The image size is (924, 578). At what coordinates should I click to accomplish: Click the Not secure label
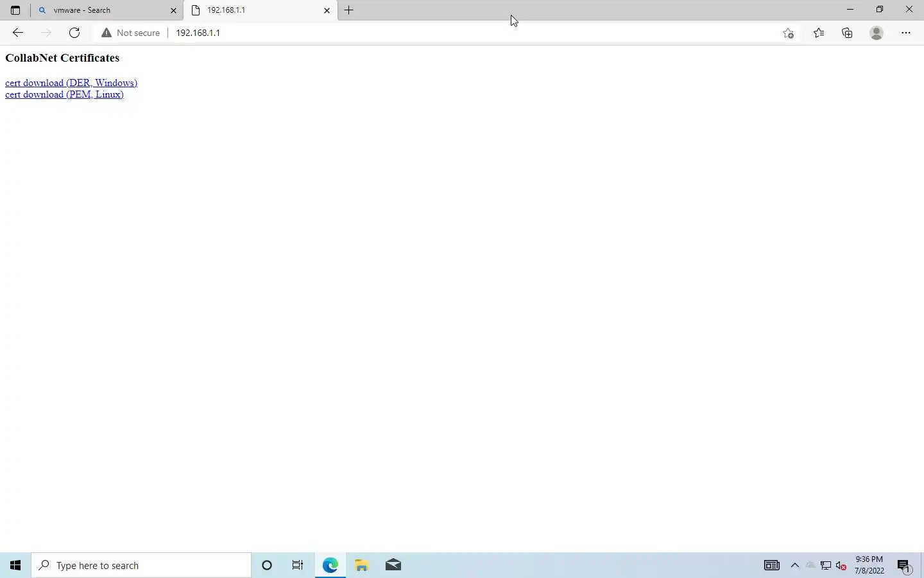pyautogui.click(x=139, y=33)
